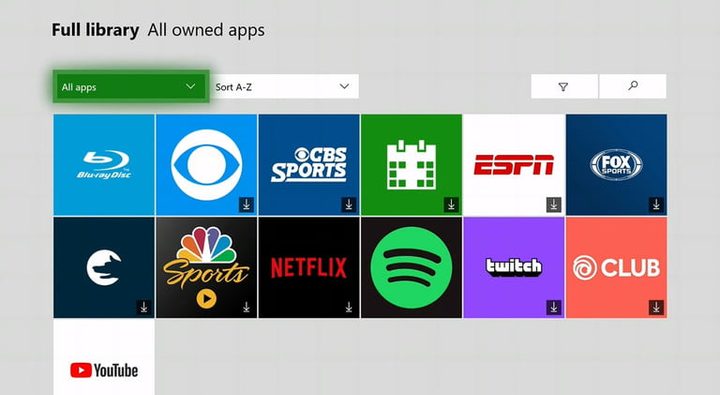The width and height of the screenshot is (720, 395).
Task: Open the ESPN app tile
Action: (514, 164)
